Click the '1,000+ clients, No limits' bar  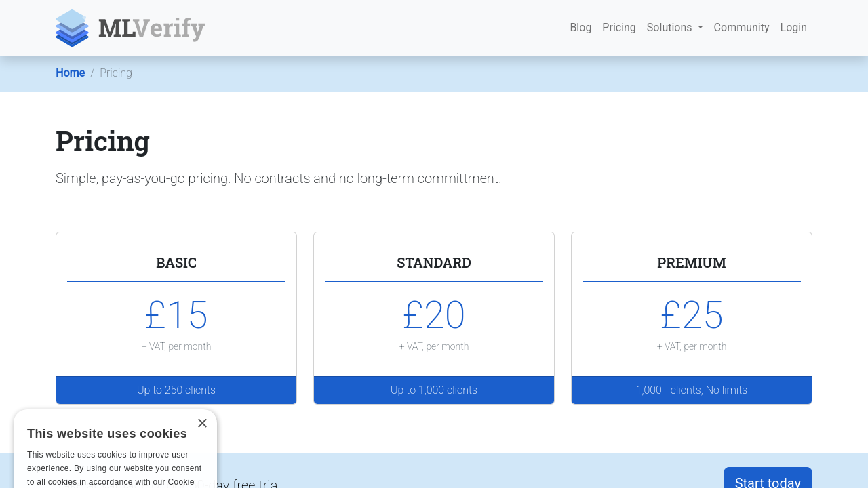pos(691,390)
